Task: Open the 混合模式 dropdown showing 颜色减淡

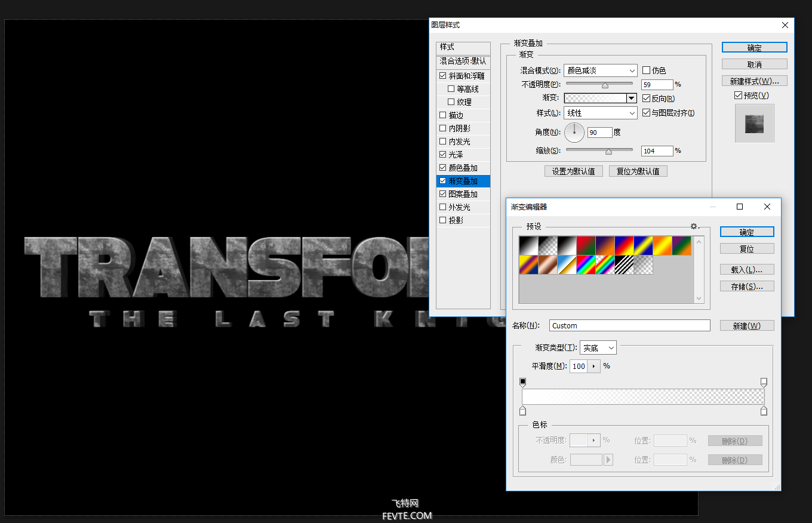Action: (x=601, y=70)
